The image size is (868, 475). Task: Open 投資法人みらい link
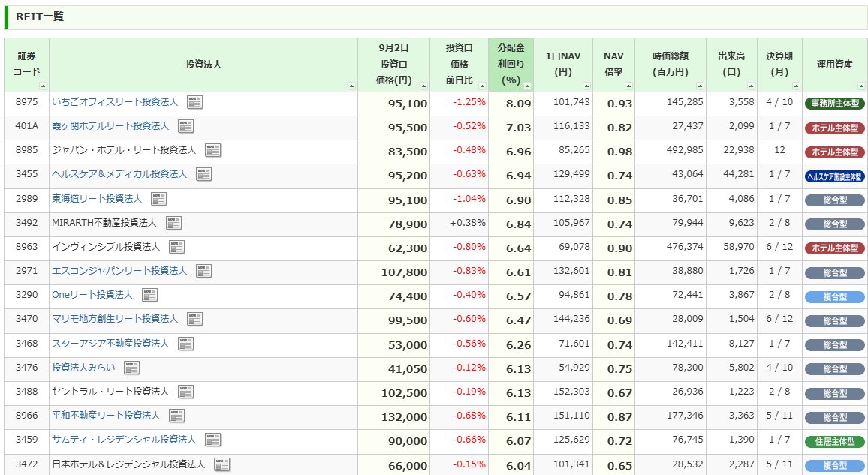tap(83, 367)
